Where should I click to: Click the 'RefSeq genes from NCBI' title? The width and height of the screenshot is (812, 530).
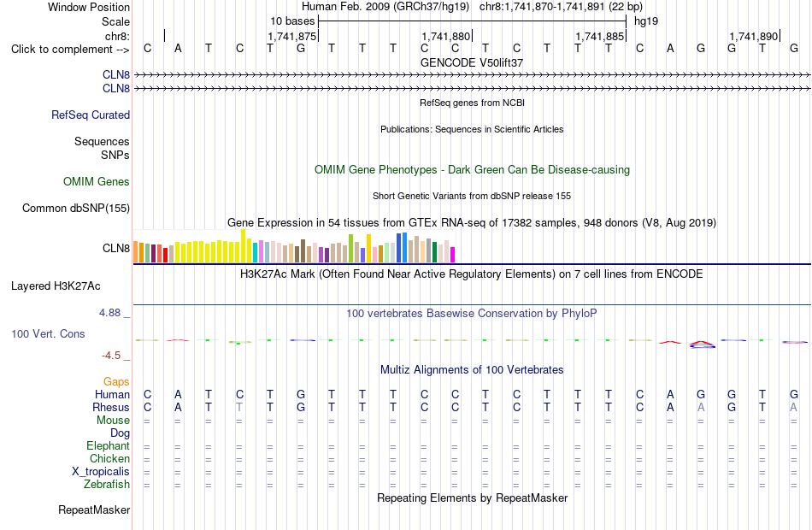[472, 103]
